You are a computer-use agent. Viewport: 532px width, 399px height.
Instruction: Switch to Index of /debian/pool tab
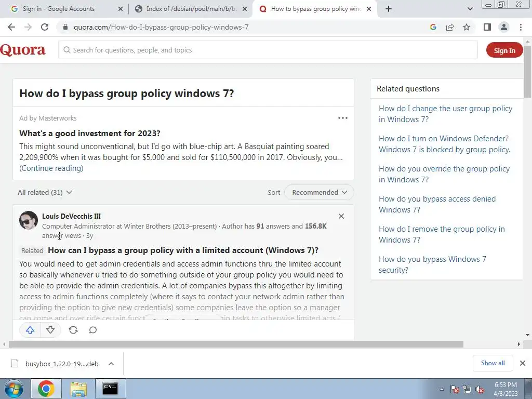(x=191, y=9)
